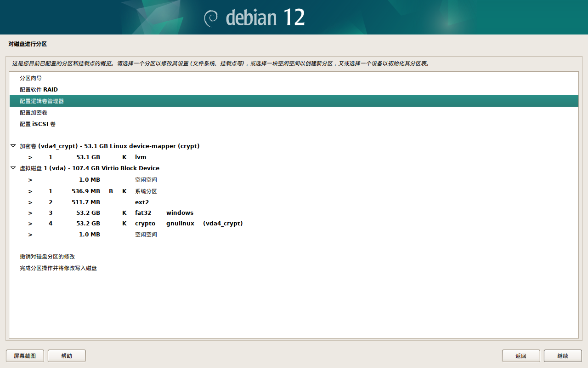The image size is (588, 368).
Task: Select 配置逻辑卷管理器 highlighted row
Action: click(x=294, y=101)
